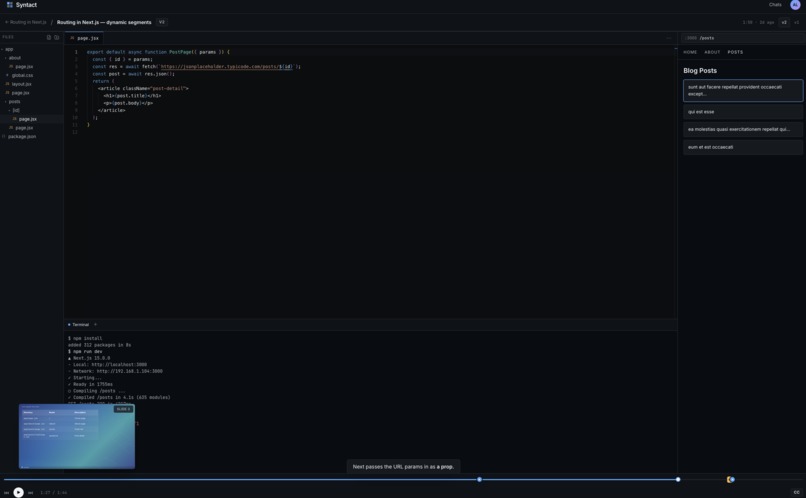Skip to previous segment

(x=6, y=493)
